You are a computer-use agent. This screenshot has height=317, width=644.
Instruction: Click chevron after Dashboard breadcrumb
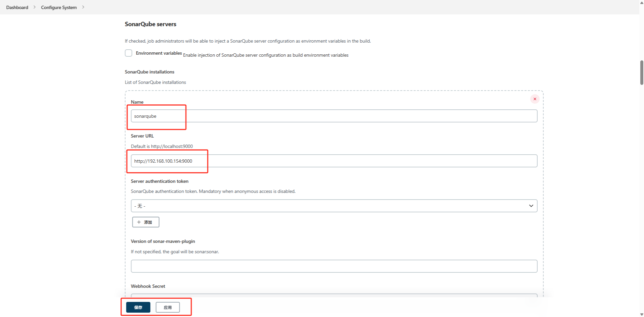(35, 7)
